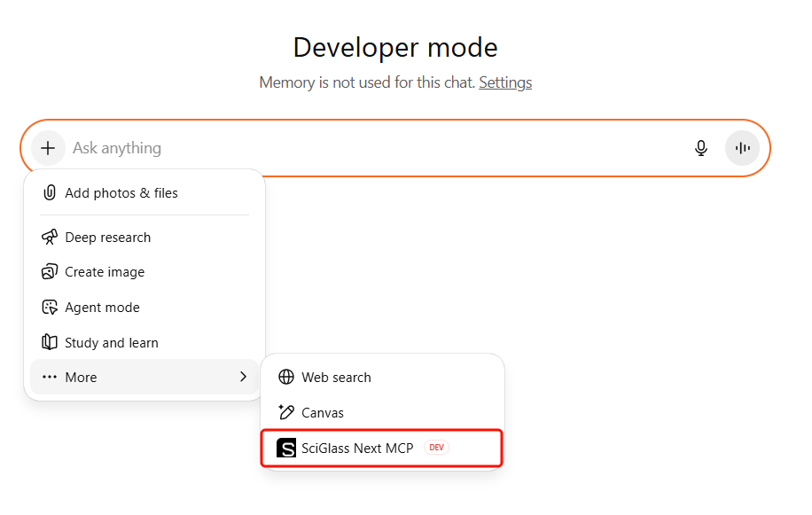Expand the More submenu chevron
Screen dimensions: 812x515
tap(243, 378)
